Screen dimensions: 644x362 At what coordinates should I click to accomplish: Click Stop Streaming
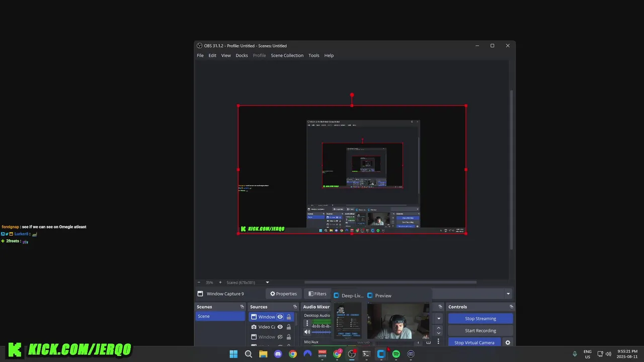(480, 318)
